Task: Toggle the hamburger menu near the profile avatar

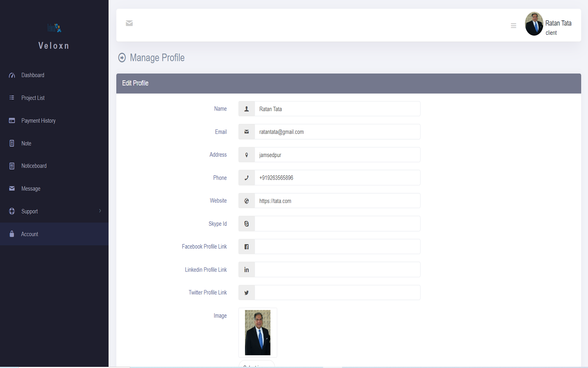Action: click(x=513, y=25)
